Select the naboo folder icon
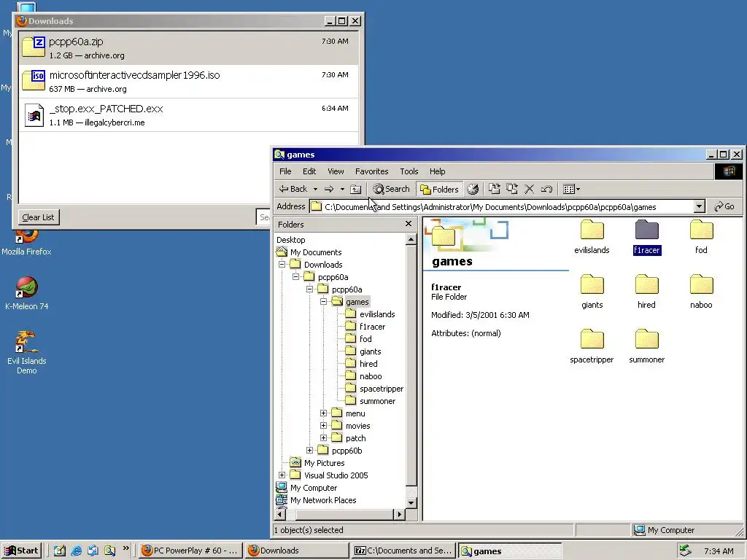The image size is (747, 560). click(x=701, y=285)
